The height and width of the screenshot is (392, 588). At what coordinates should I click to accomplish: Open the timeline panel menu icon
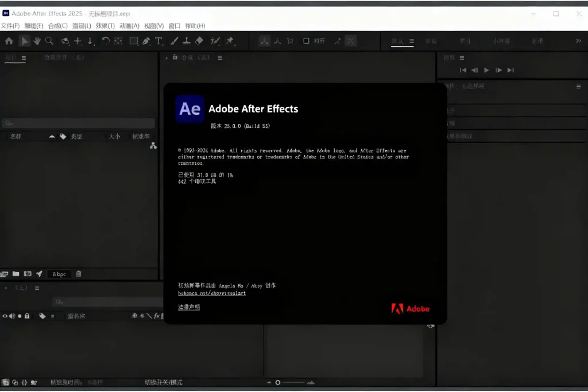(37, 289)
